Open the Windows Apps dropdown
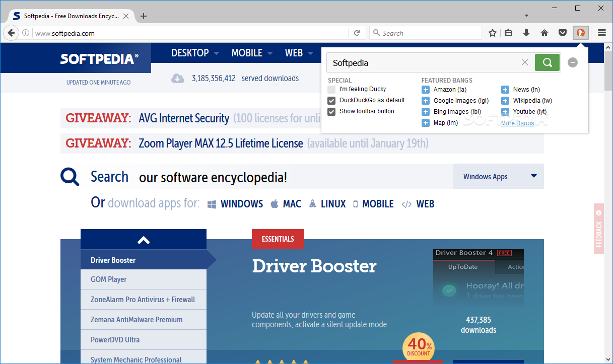Viewport: 613px width, 364px height. point(499,176)
